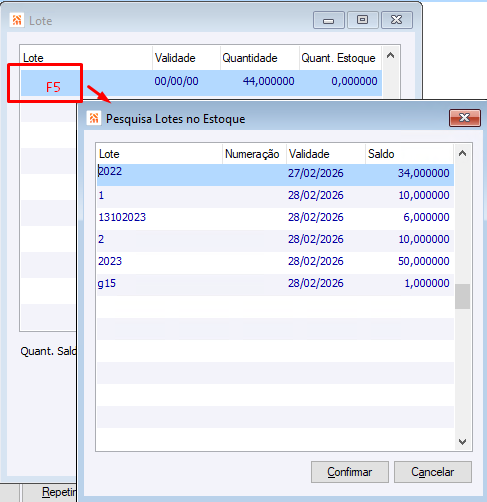
Task: Close the Pesquisa Lotes no Estoque dialog
Action: pyautogui.click(x=465, y=118)
